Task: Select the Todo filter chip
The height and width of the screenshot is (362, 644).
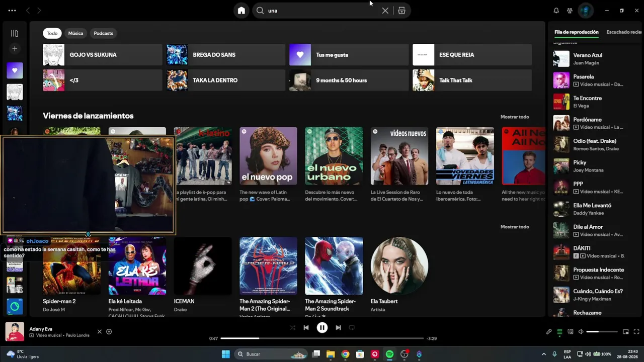Action: point(52,33)
